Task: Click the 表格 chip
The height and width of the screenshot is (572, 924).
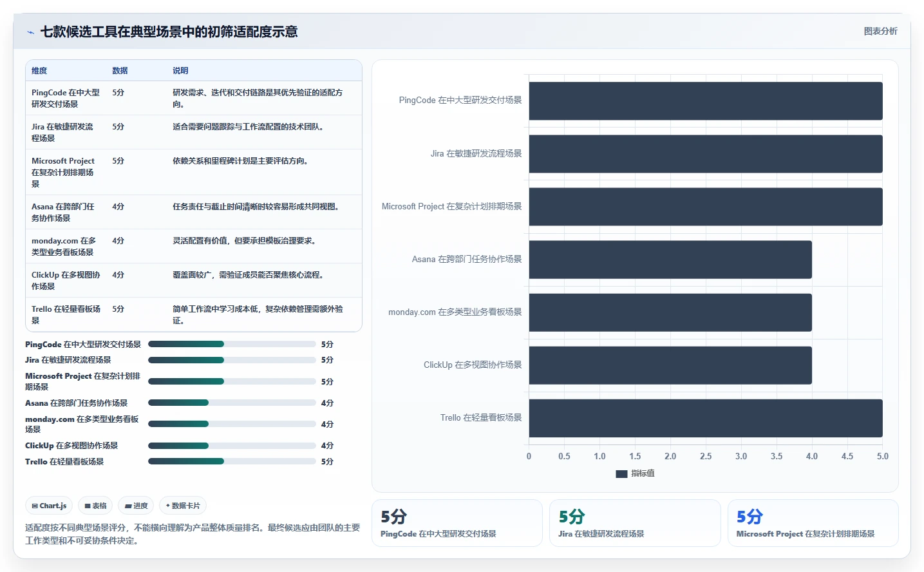Action: (x=95, y=506)
